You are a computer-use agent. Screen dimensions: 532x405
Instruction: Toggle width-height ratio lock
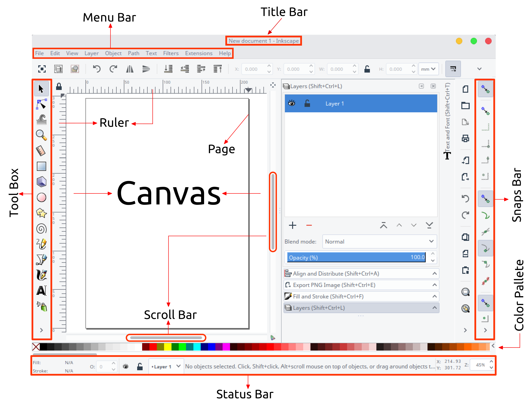(x=367, y=69)
